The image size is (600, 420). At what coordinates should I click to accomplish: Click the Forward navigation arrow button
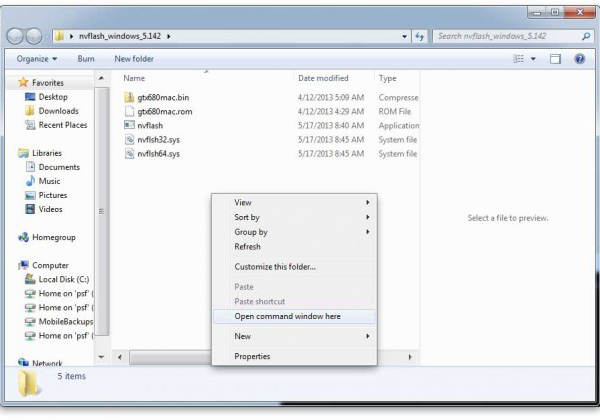pyautogui.click(x=34, y=36)
